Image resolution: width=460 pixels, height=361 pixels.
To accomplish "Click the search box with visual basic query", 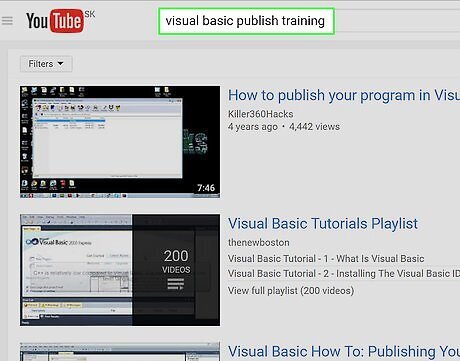I will pyautogui.click(x=246, y=21).
